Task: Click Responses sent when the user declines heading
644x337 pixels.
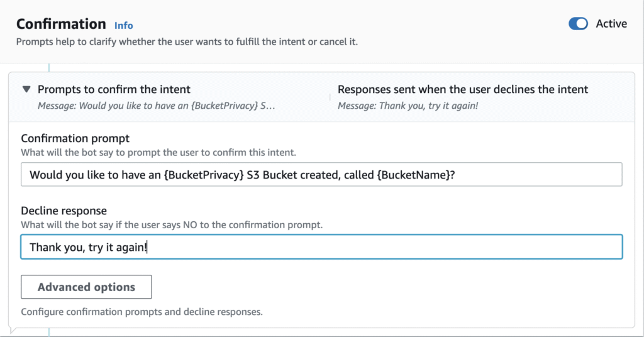Action: tap(463, 89)
